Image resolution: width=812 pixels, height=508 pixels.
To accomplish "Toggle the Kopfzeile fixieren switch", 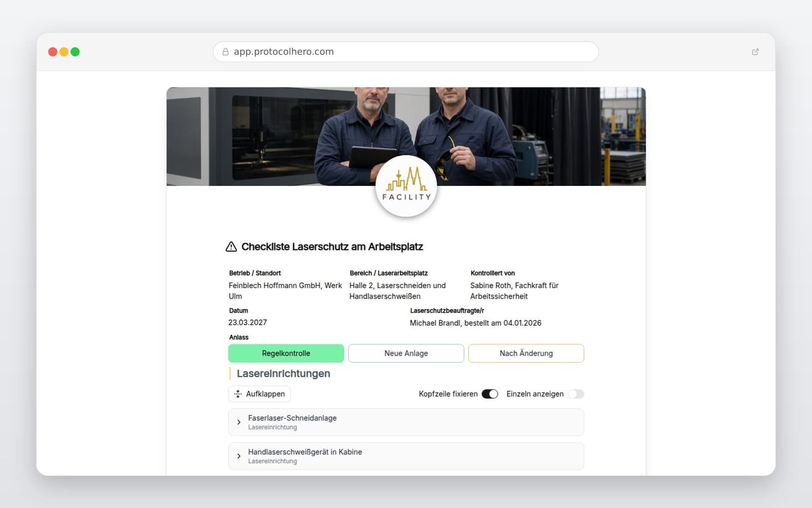I will pyautogui.click(x=490, y=394).
